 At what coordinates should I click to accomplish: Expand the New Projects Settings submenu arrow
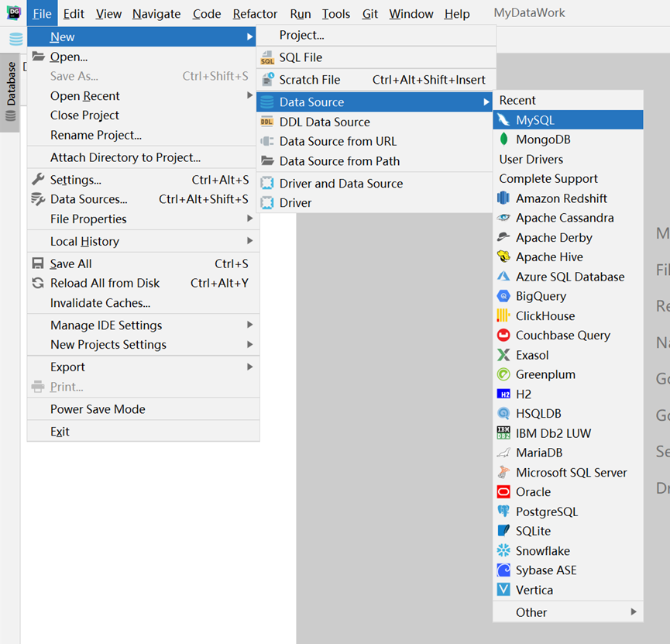click(x=250, y=344)
